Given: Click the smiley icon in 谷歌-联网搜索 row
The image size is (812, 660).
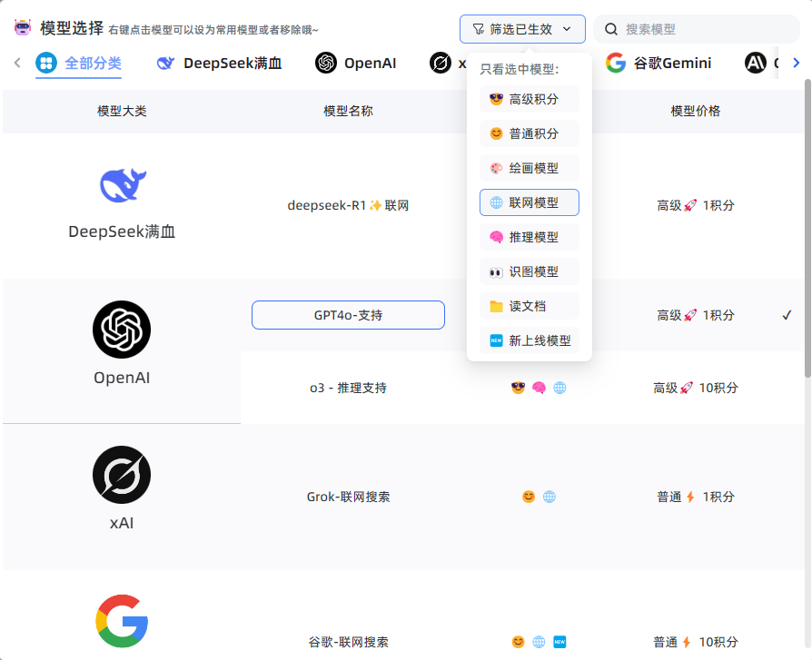Looking at the screenshot, I should [518, 642].
